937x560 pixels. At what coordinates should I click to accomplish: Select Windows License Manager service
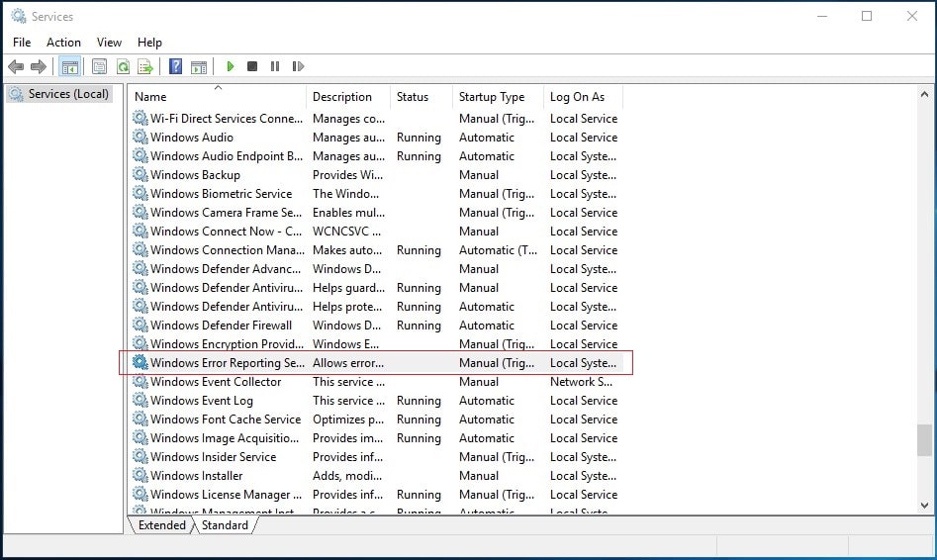(x=226, y=495)
